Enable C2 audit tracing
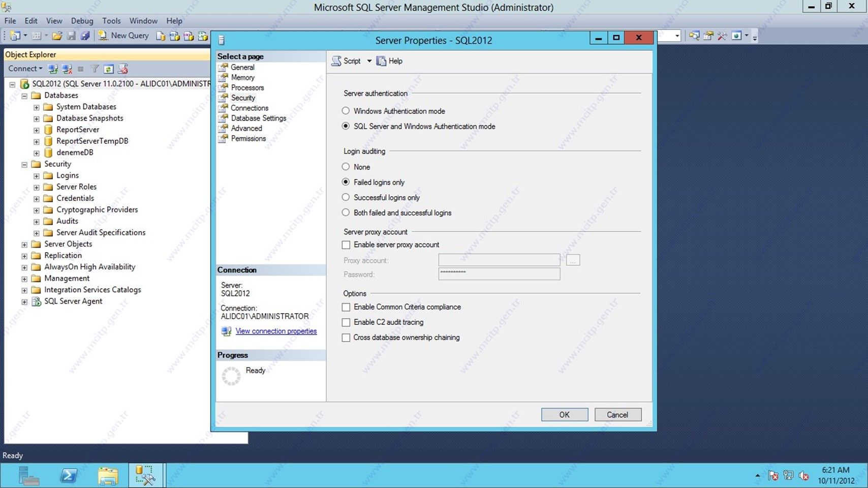 (x=346, y=322)
